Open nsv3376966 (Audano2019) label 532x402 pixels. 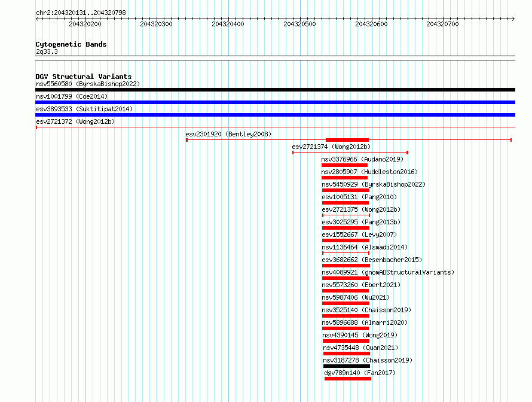(x=362, y=159)
